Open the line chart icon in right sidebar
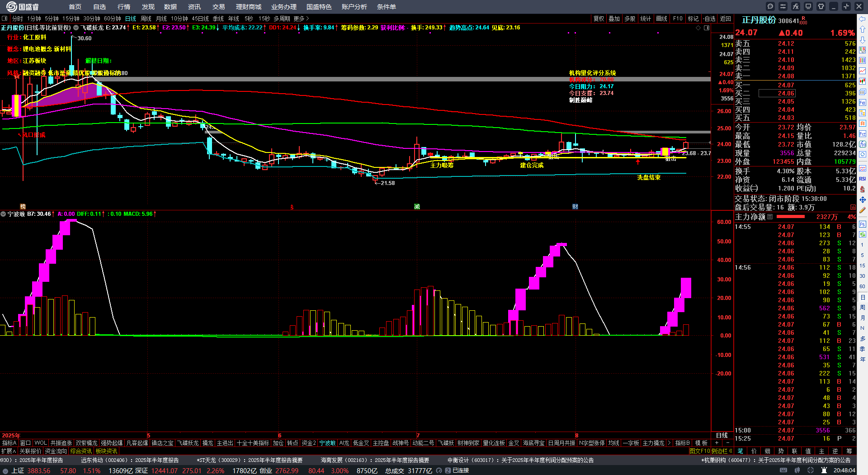Screen dimensions: 868x475 coord(863,71)
